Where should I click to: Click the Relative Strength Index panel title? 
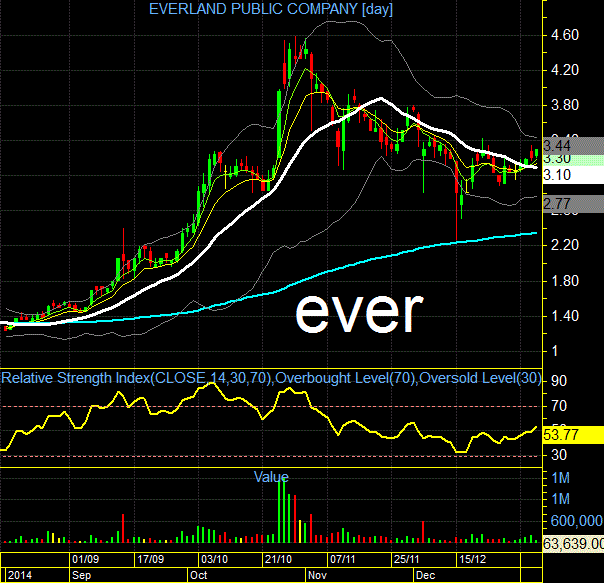coord(271,378)
